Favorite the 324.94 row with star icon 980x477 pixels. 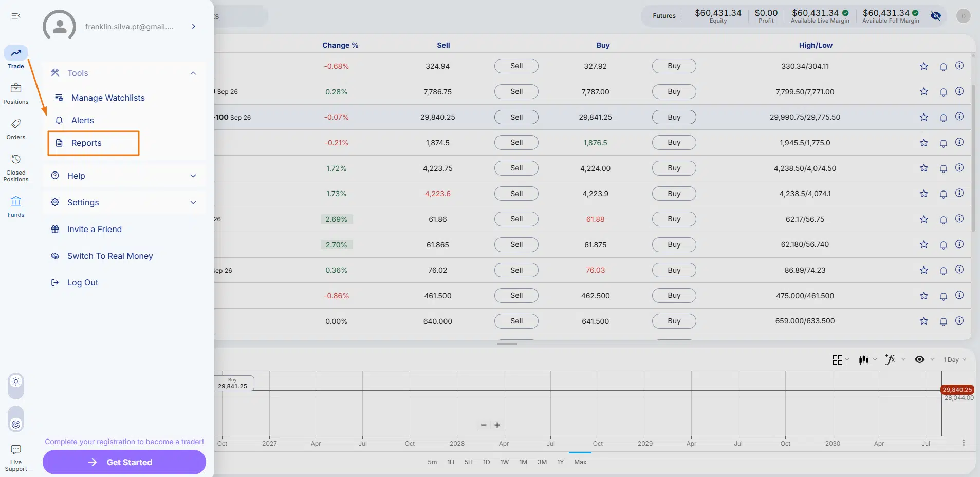(x=924, y=66)
